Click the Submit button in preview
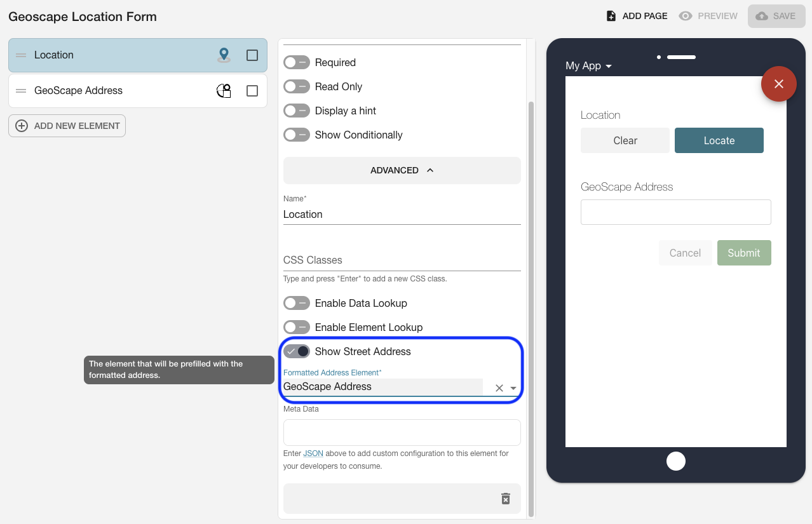 coord(744,253)
